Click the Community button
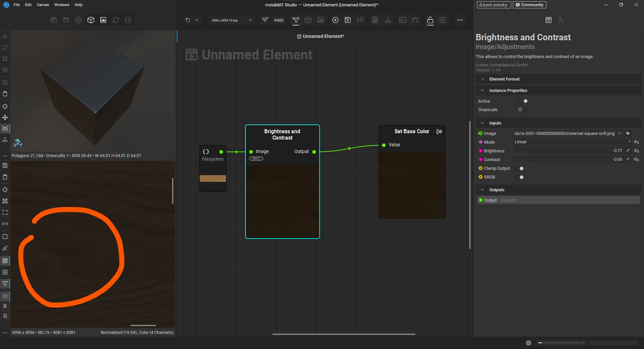Screen dimensions: 644x349 tap(529, 5)
